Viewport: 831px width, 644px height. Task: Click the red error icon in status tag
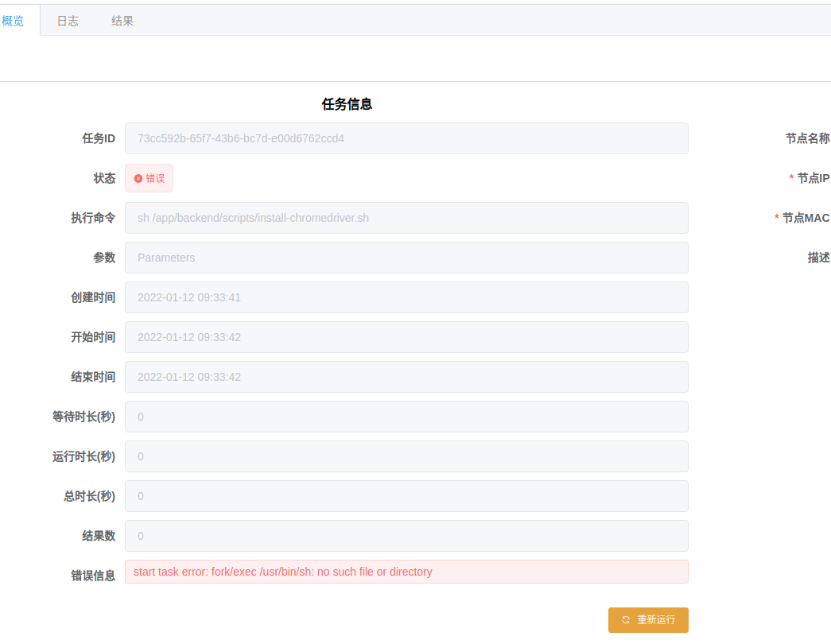click(x=138, y=179)
